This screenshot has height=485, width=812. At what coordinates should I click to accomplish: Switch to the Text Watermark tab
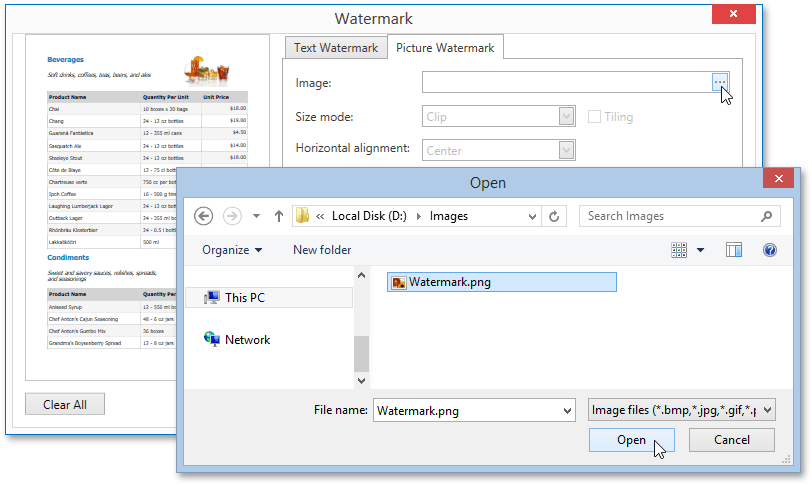pos(336,48)
